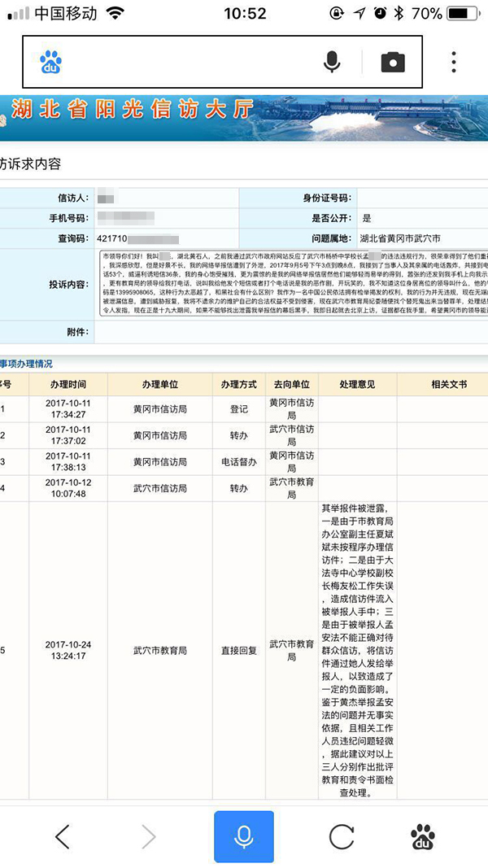
Task: Tap the 手机号码 field label
Action: pos(68,218)
